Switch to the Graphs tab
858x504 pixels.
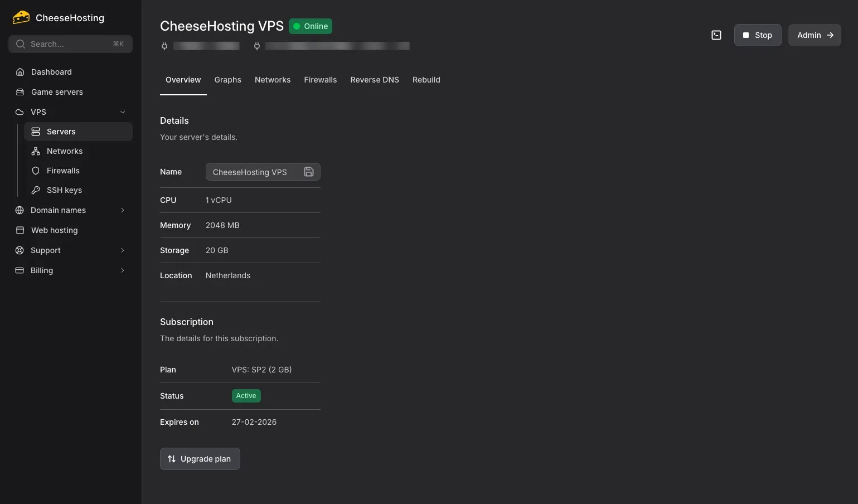[x=227, y=80]
